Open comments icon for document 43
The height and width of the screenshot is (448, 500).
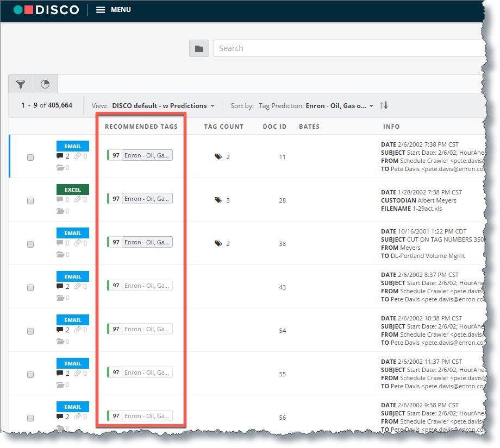[x=60, y=287]
